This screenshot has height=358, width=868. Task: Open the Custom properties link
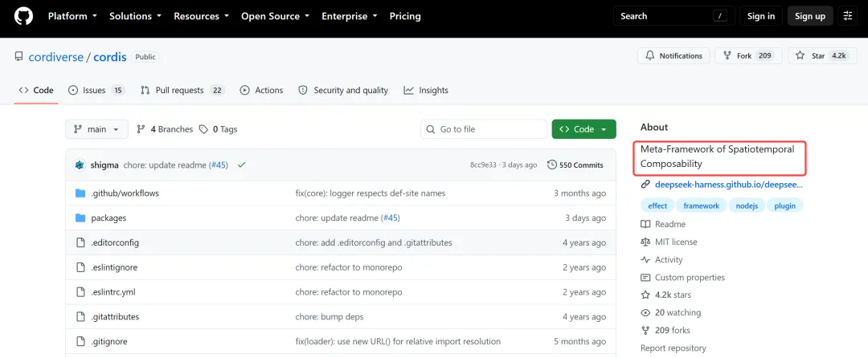click(x=682, y=278)
